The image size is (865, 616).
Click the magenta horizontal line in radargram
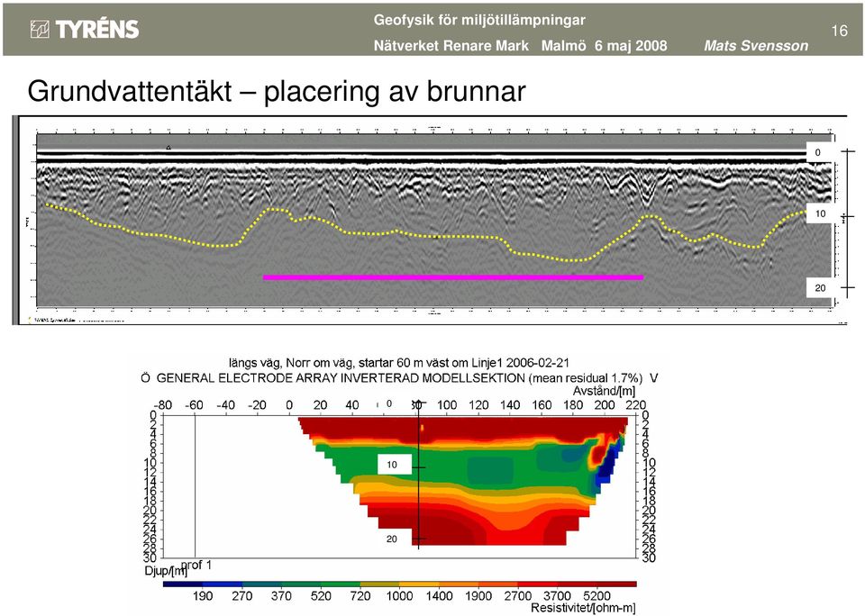click(453, 277)
